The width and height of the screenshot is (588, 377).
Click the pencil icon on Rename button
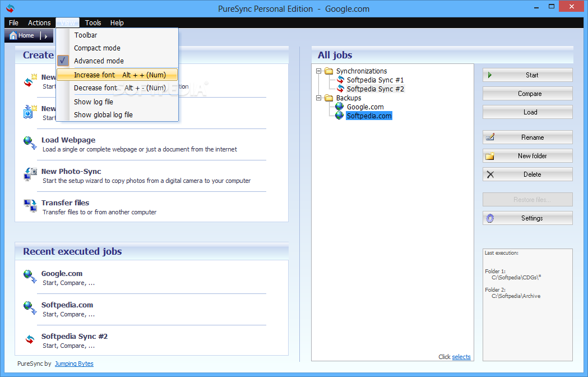(490, 137)
